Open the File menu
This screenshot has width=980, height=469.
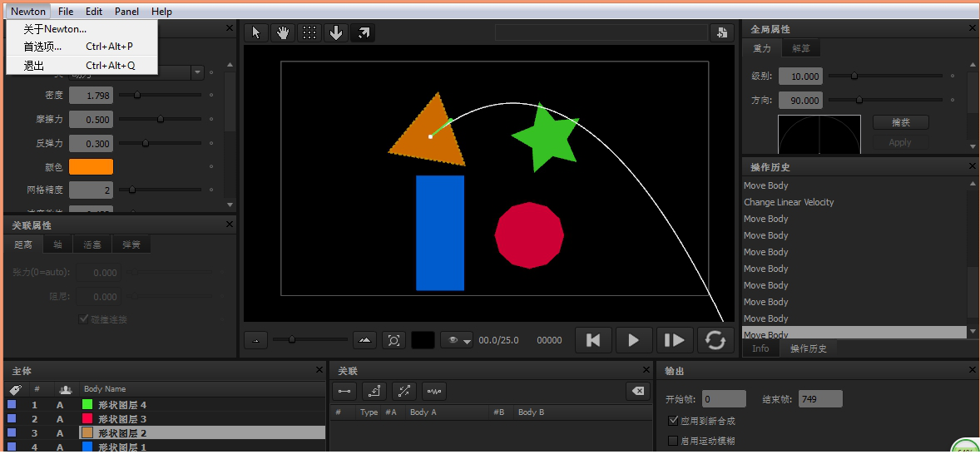(66, 12)
